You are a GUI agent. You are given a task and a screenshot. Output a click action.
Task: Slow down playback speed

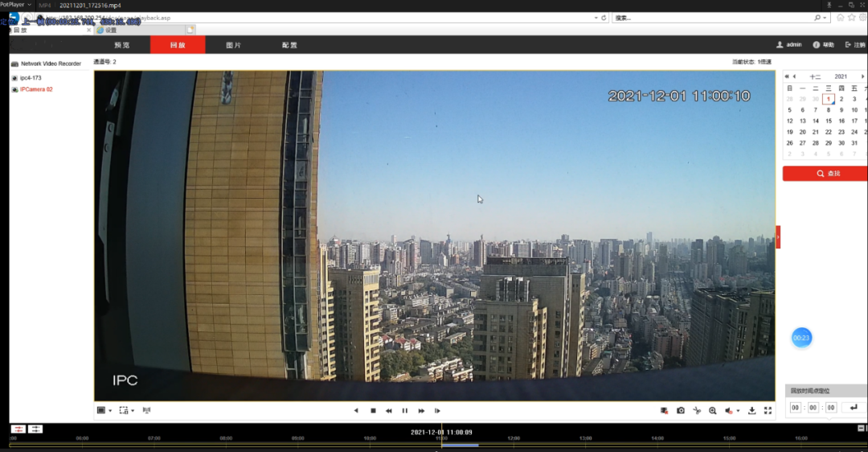(x=389, y=411)
